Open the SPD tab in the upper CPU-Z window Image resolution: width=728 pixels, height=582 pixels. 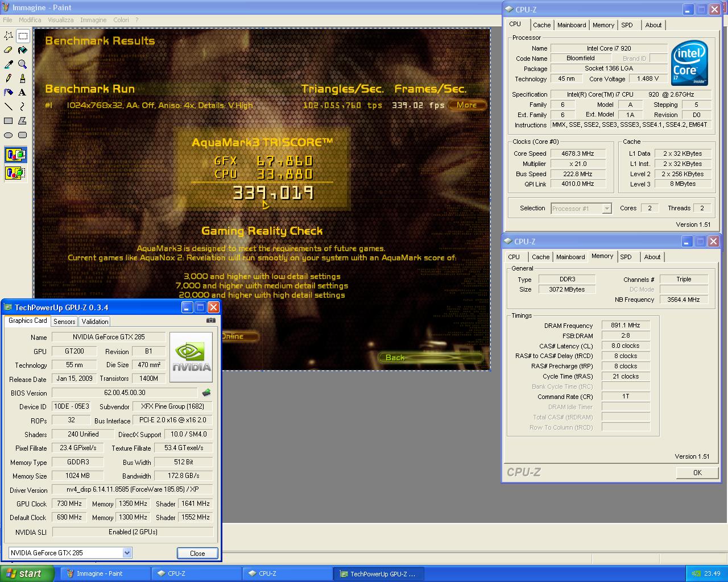(x=627, y=25)
